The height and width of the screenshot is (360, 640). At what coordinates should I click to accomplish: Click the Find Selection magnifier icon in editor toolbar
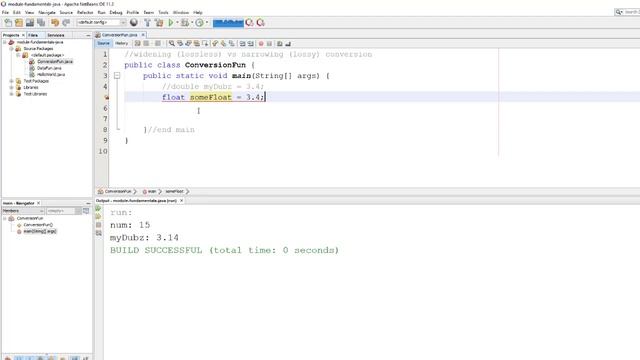pos(172,43)
